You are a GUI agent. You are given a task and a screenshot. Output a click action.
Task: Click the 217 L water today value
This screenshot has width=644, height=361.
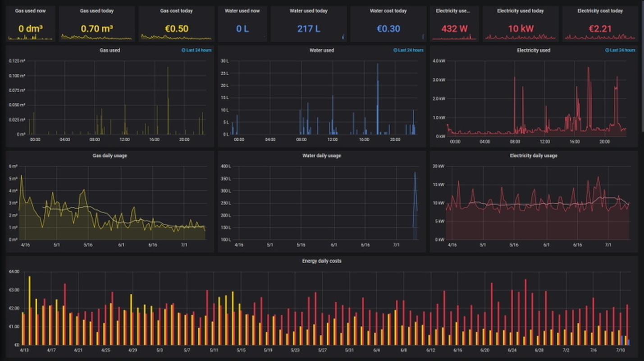click(x=309, y=29)
